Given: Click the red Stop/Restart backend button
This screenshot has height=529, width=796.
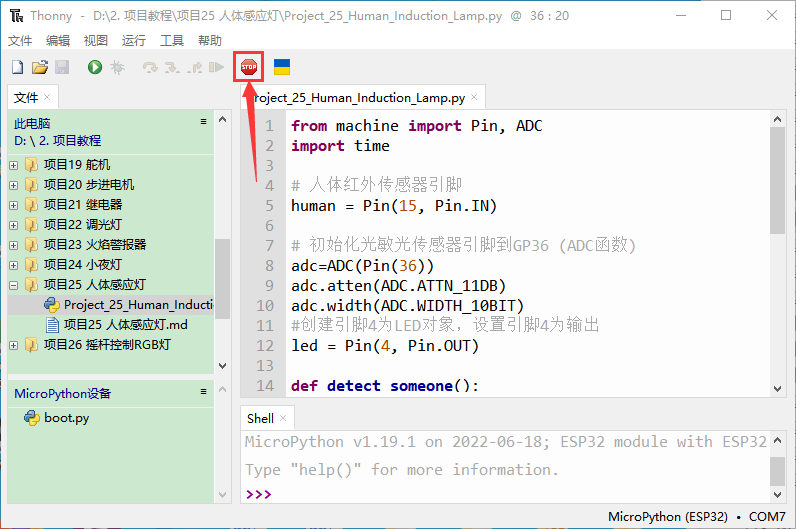Looking at the screenshot, I should [x=248, y=67].
